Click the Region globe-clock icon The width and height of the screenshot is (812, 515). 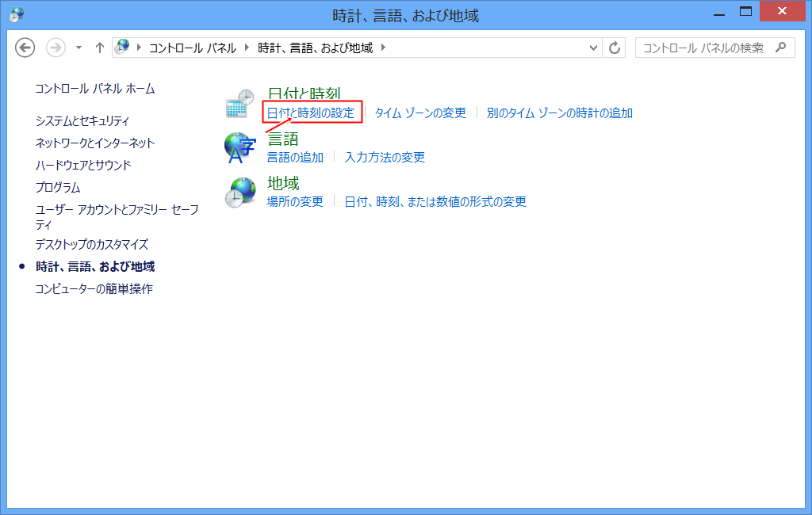pos(240,192)
